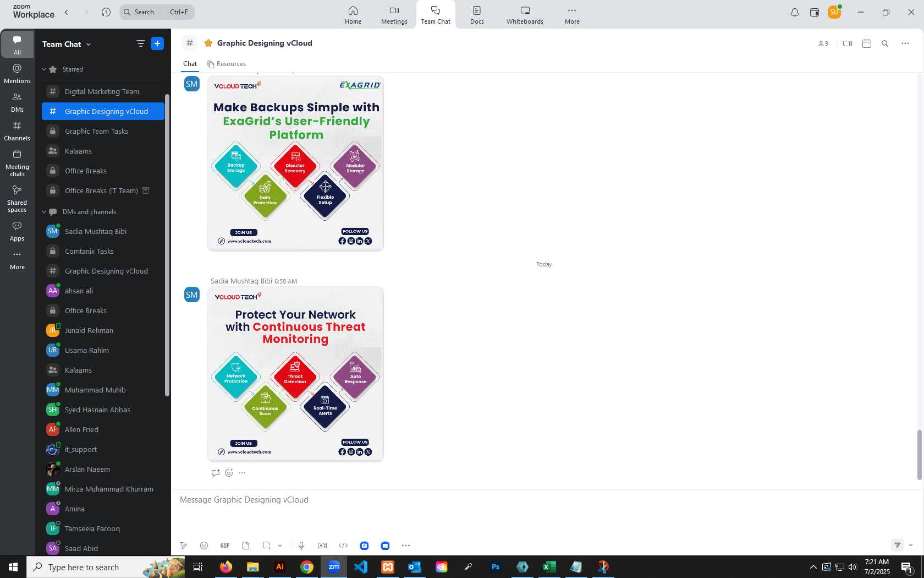Record an audio message
The image size is (924, 578).
[x=301, y=546]
